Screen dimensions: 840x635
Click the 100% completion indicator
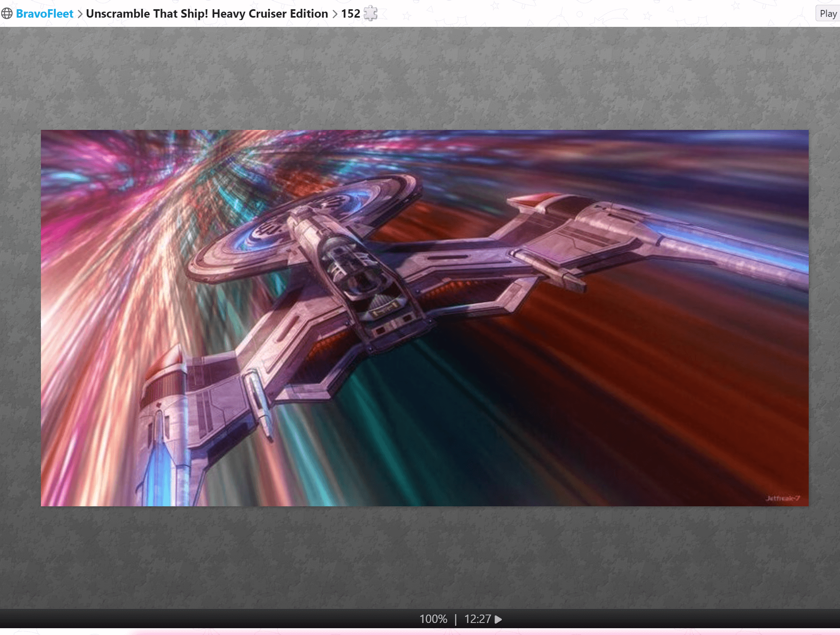tap(433, 619)
